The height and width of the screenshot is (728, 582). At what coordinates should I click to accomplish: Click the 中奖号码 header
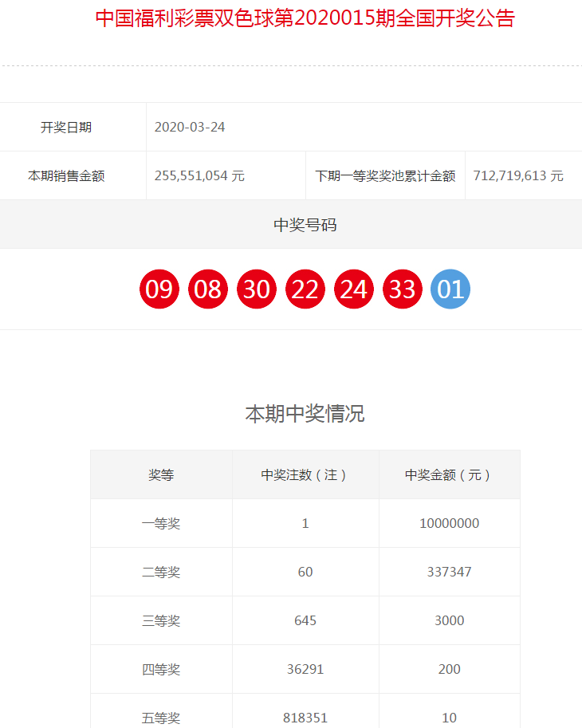coord(305,225)
